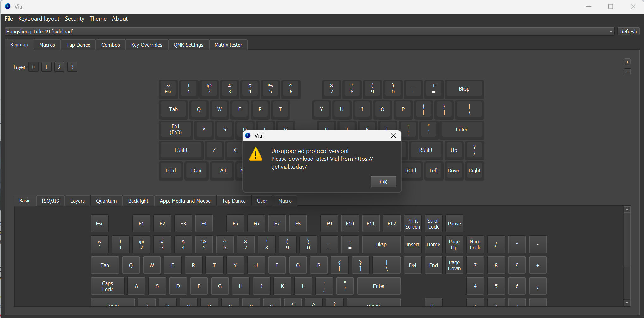The height and width of the screenshot is (318, 644).
Task: Pick the Page Down keycode
Action: click(454, 265)
